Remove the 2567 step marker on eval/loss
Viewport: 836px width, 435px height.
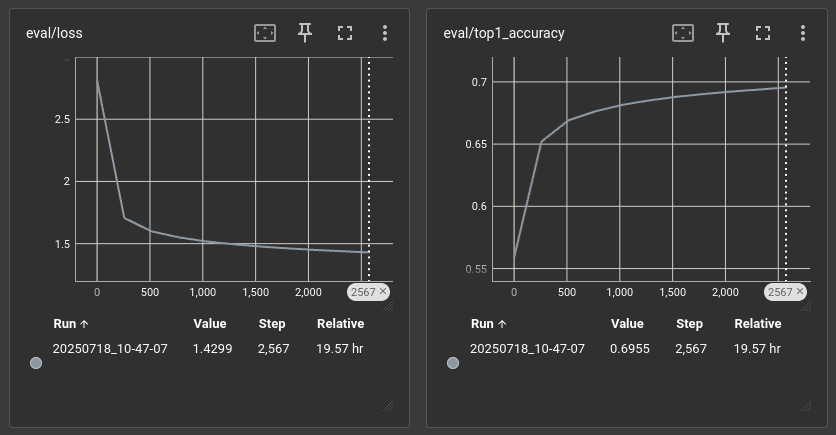point(383,291)
